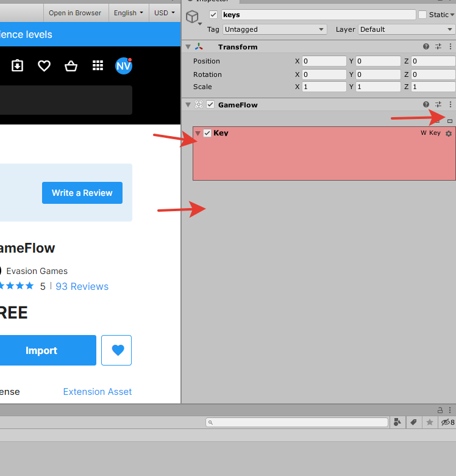This screenshot has height=476, width=456.
Task: Open the Layer dropdown showing Default
Action: click(x=407, y=29)
